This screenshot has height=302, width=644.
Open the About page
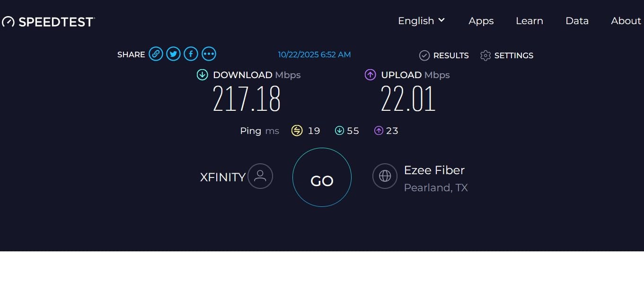(626, 21)
